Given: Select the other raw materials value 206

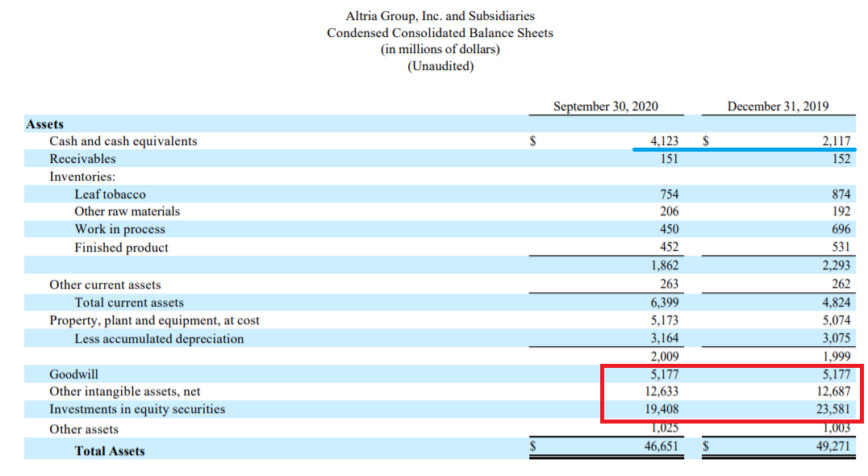Looking at the screenshot, I should (x=670, y=211).
